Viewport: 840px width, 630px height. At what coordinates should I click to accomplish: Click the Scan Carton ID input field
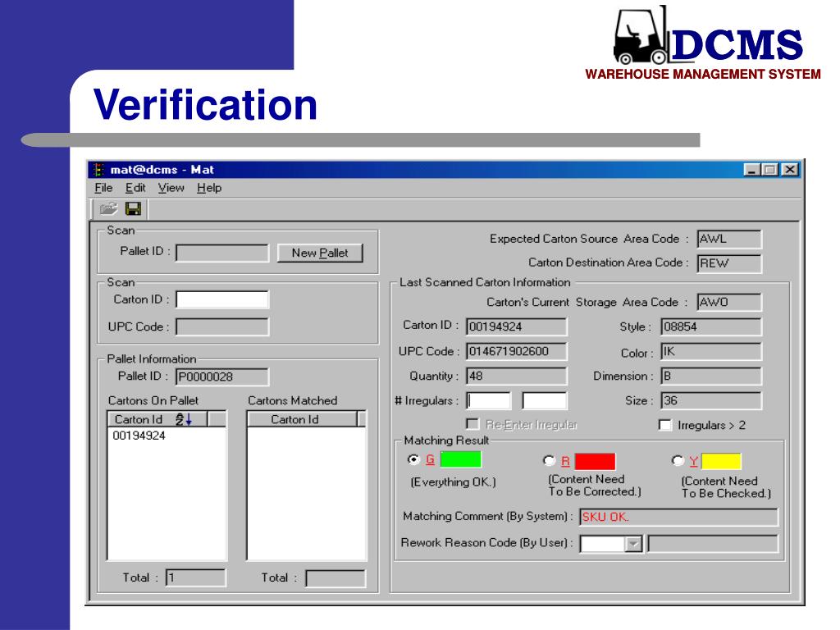click(x=221, y=299)
